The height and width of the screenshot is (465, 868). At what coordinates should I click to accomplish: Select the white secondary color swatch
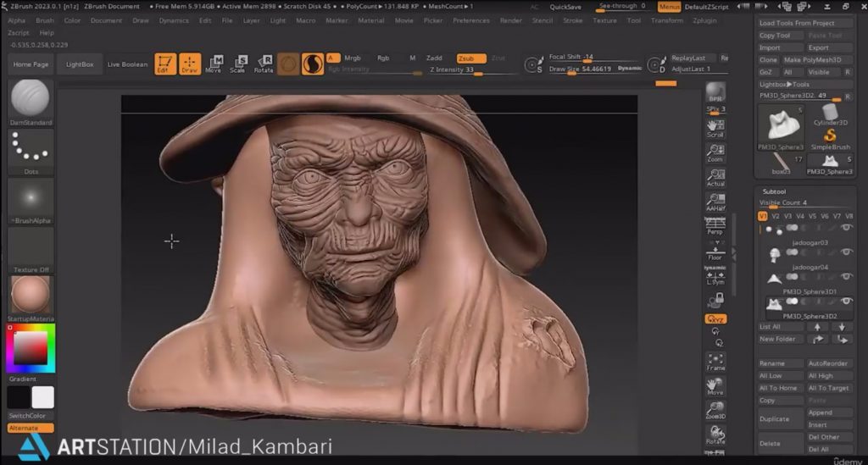(42, 397)
